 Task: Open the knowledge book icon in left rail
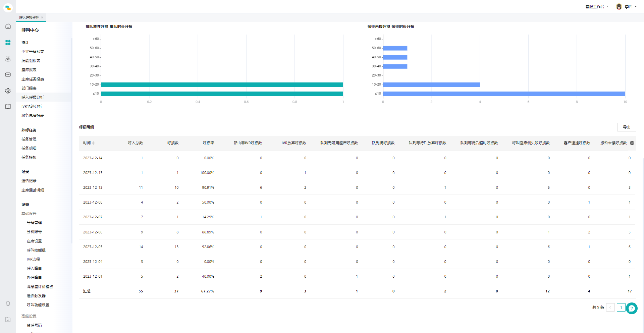8,107
